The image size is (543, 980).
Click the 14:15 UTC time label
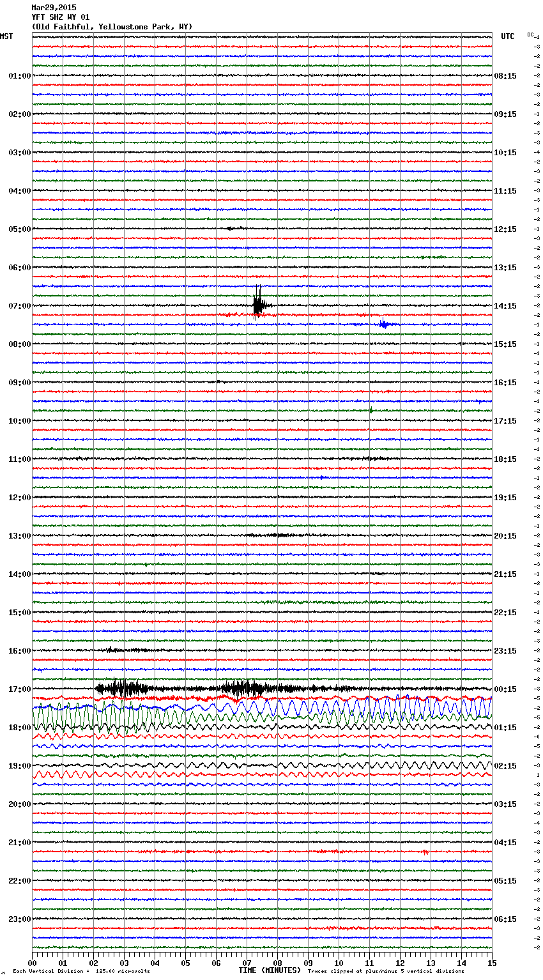point(505,306)
